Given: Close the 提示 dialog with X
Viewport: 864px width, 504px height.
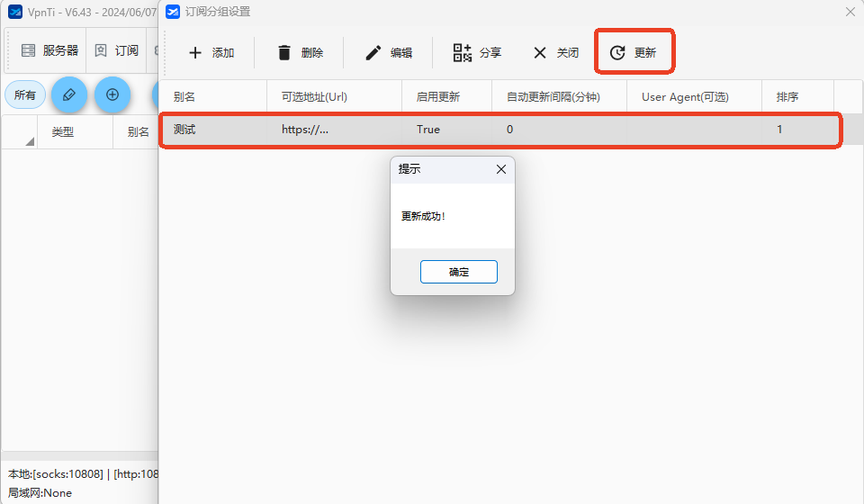Looking at the screenshot, I should 501,169.
